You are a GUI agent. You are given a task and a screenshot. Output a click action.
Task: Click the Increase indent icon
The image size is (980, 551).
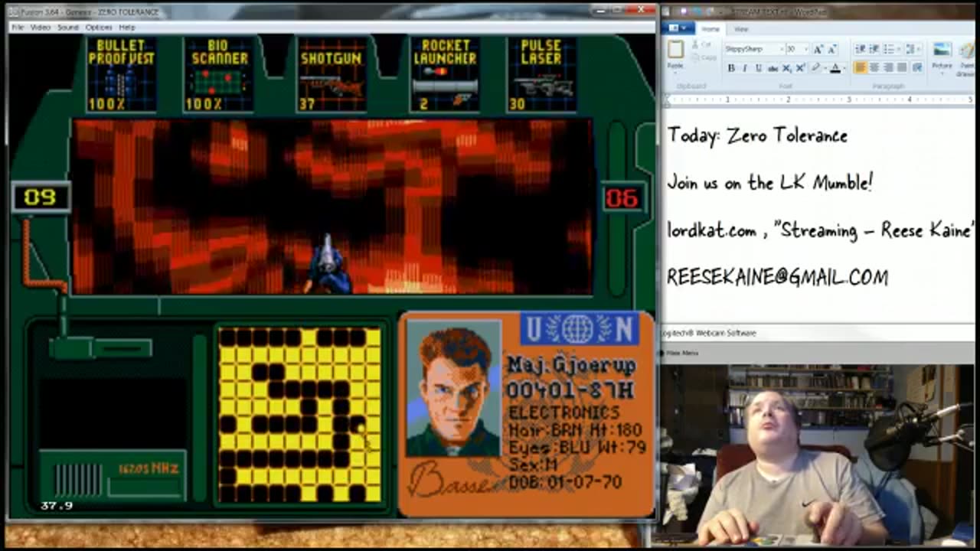tap(874, 49)
